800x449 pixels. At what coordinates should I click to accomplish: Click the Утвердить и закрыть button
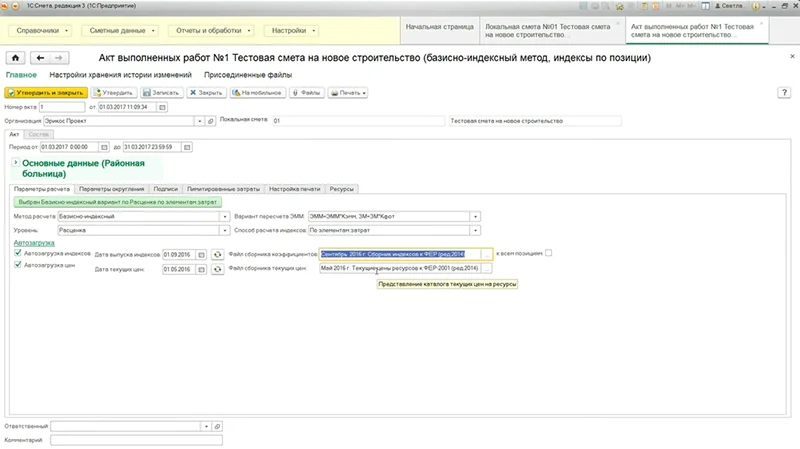coord(46,93)
